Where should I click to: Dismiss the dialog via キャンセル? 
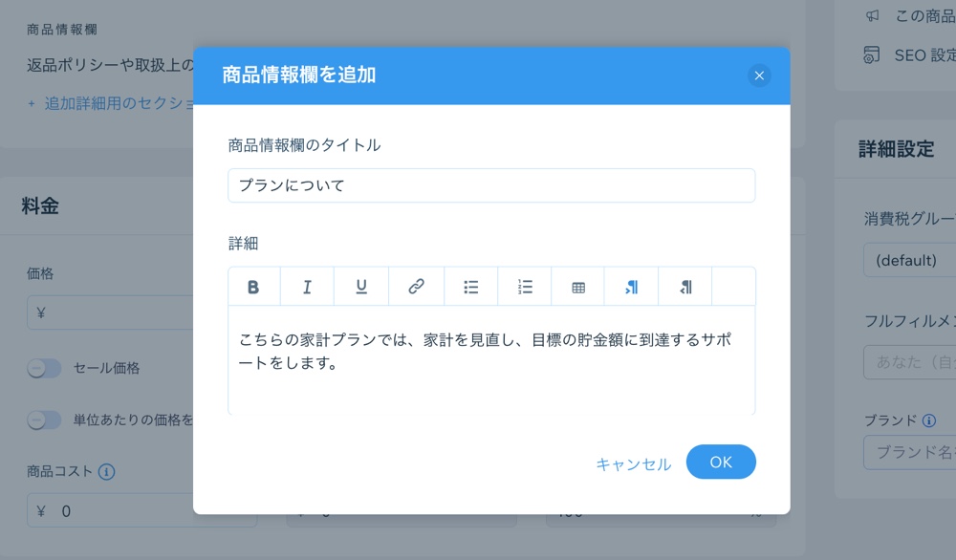click(x=633, y=462)
